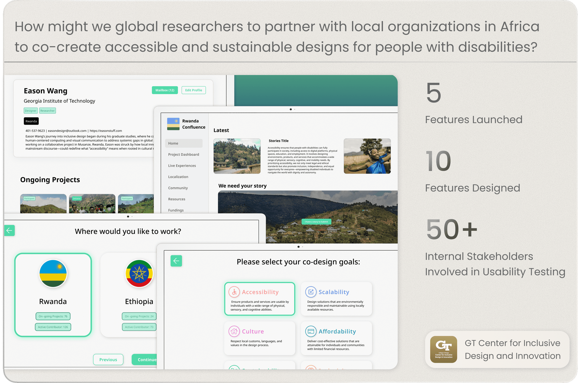Select the Culture goal card
Image resolution: width=588 pixels, height=383 pixels.
pos(260,338)
